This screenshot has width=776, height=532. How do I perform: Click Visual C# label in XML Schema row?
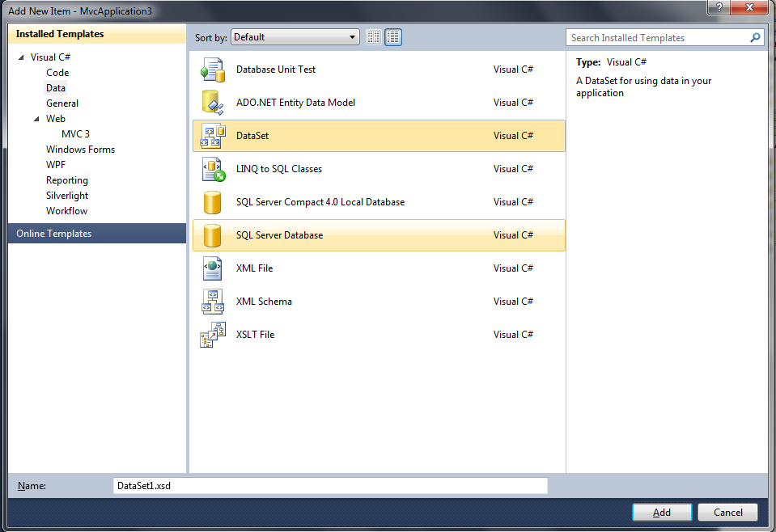tap(513, 302)
